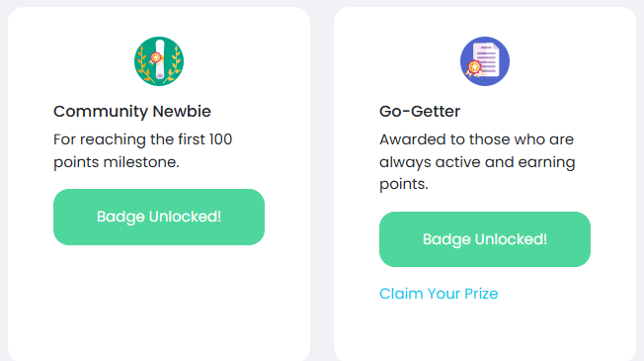
Task: Click Badge Unlocked button under Community Newbie
Action: 159,217
